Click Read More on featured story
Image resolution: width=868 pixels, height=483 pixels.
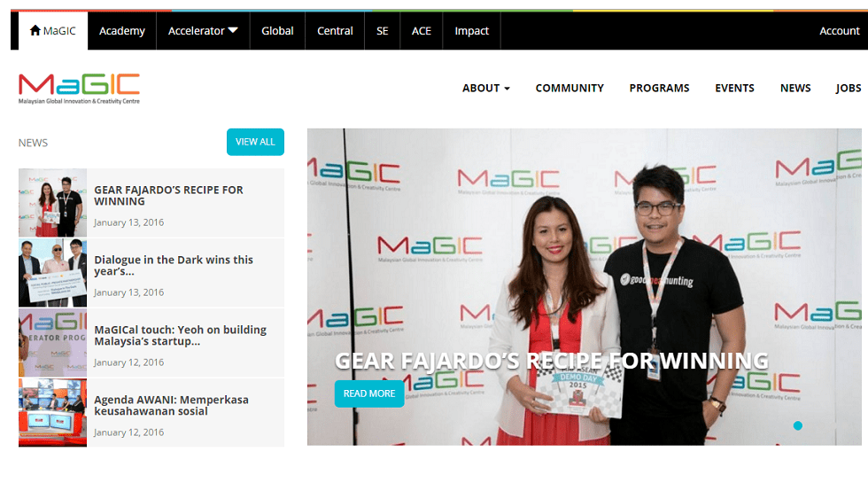[x=368, y=393]
